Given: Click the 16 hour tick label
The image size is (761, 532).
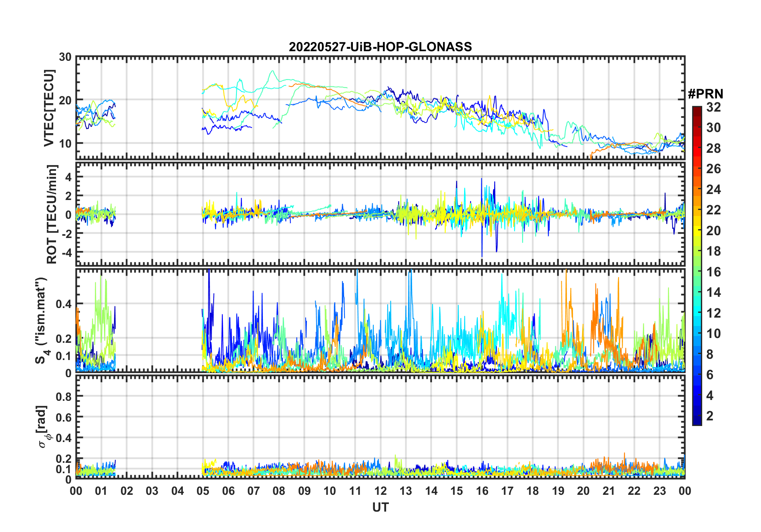Looking at the screenshot, I should coord(482,491).
